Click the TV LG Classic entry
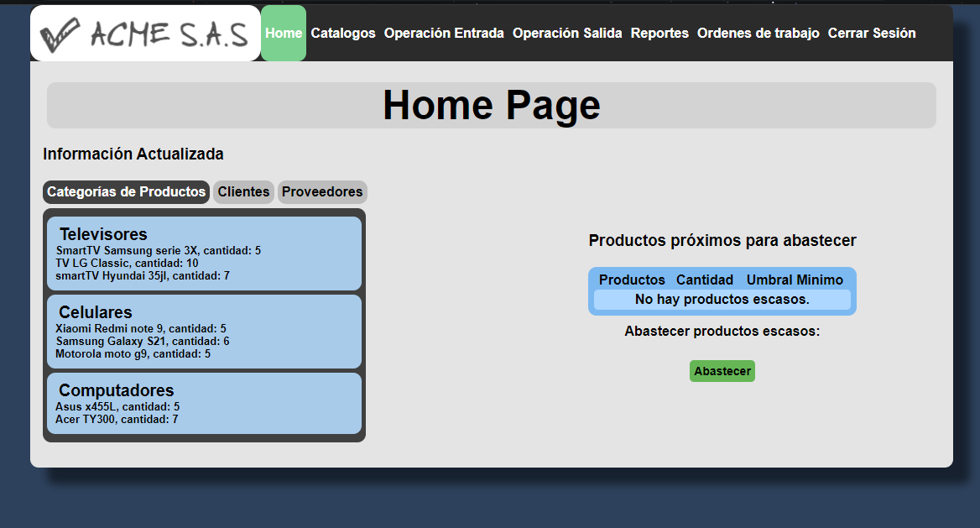 click(127, 264)
